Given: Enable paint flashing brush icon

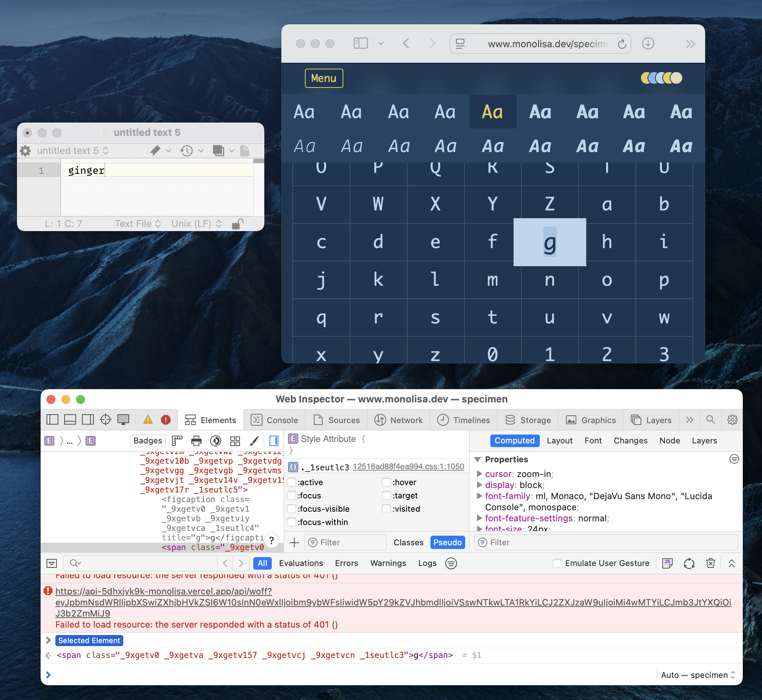Looking at the screenshot, I should click(254, 440).
